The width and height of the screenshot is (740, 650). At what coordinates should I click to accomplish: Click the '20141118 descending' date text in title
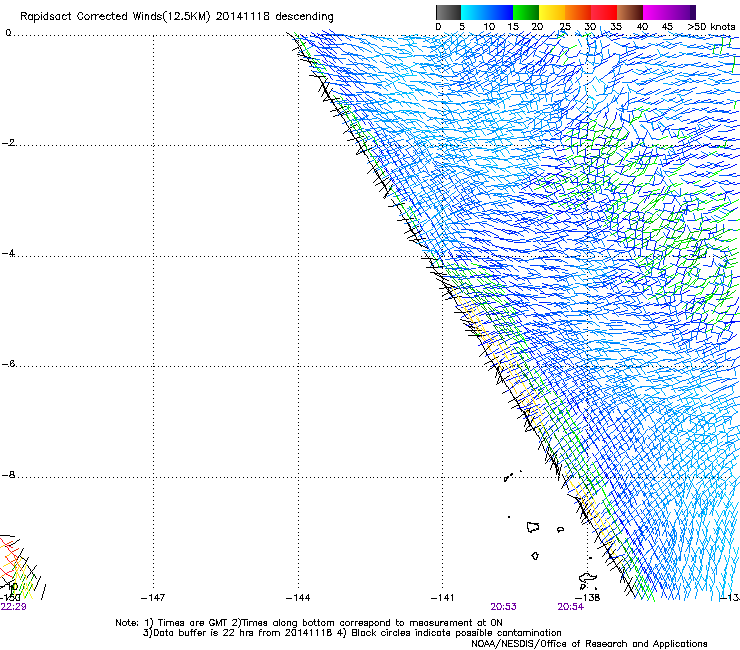point(275,17)
